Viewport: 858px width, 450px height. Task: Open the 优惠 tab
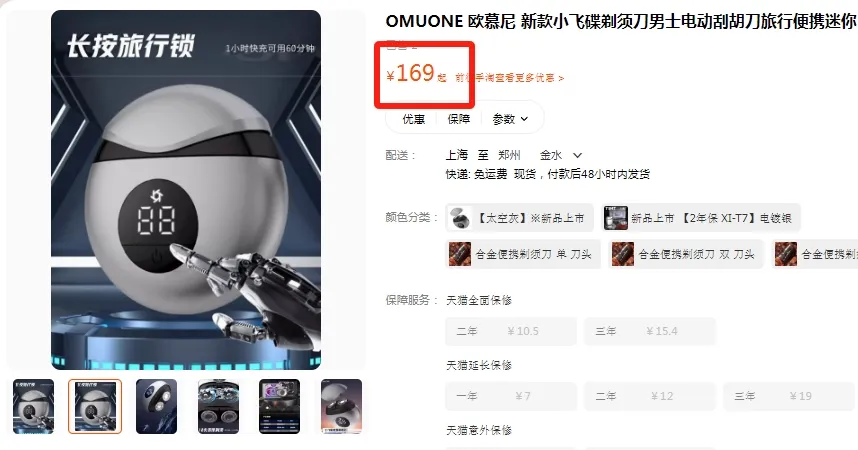tap(414, 119)
